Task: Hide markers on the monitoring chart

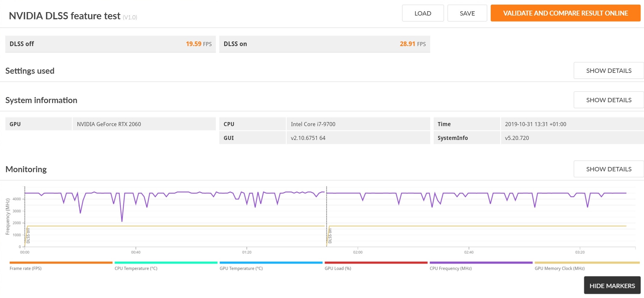Action: [612, 286]
